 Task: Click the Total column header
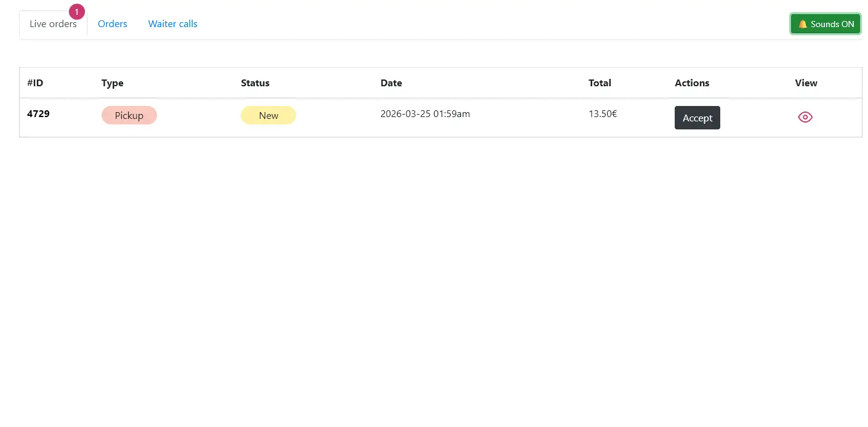click(x=600, y=83)
